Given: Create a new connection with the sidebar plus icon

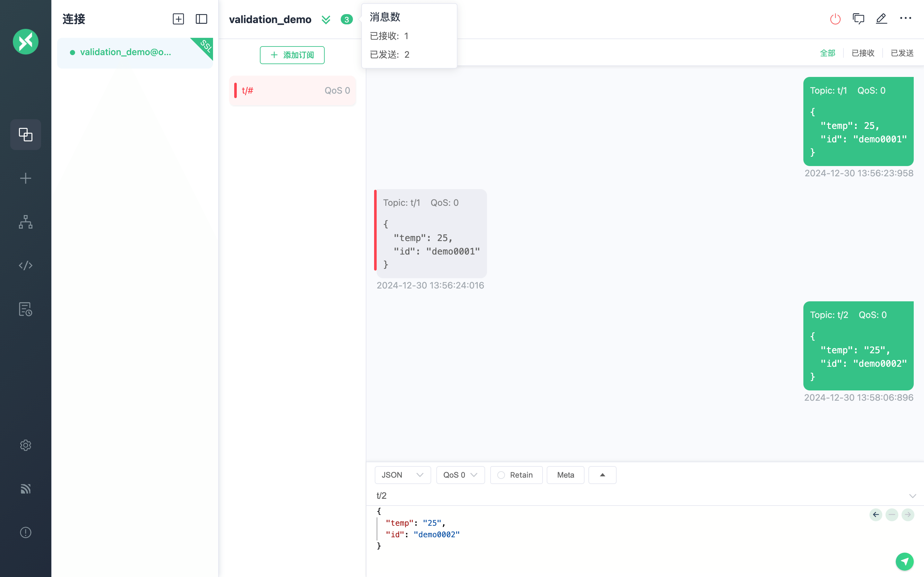Looking at the screenshot, I should (25, 178).
